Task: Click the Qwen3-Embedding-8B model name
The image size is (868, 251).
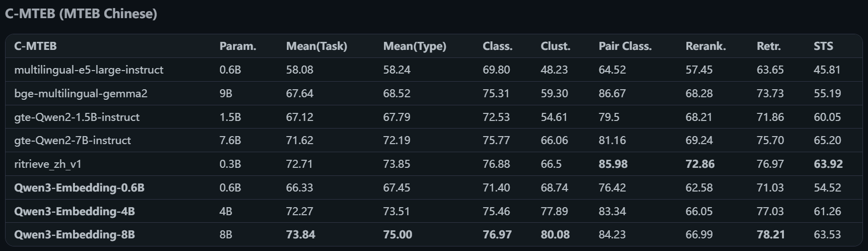Action: (74, 235)
